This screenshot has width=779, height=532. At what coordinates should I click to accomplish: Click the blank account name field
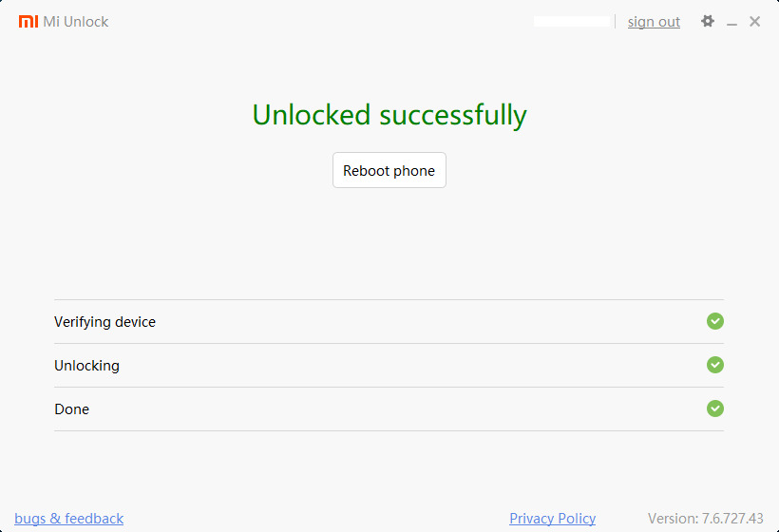click(572, 21)
